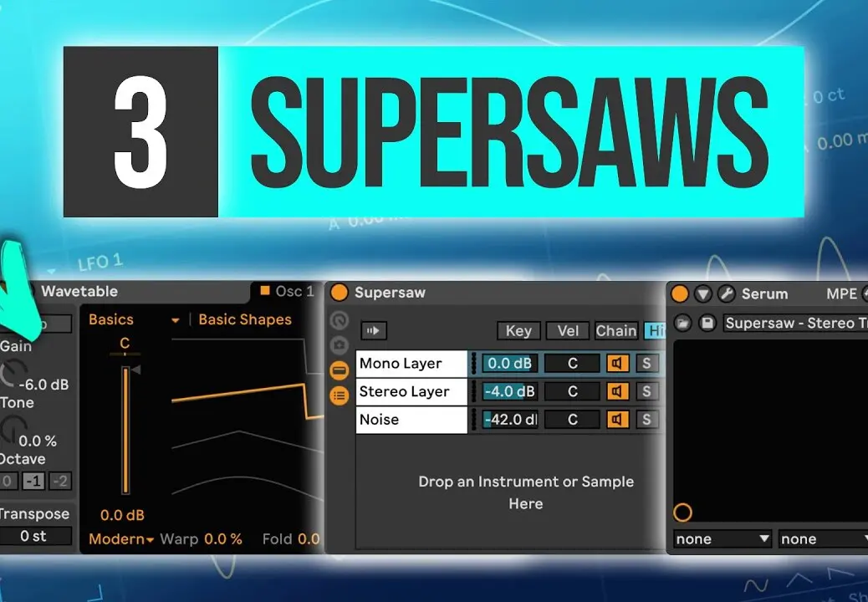Toggle Osc 1 on with the orange square

click(265, 290)
